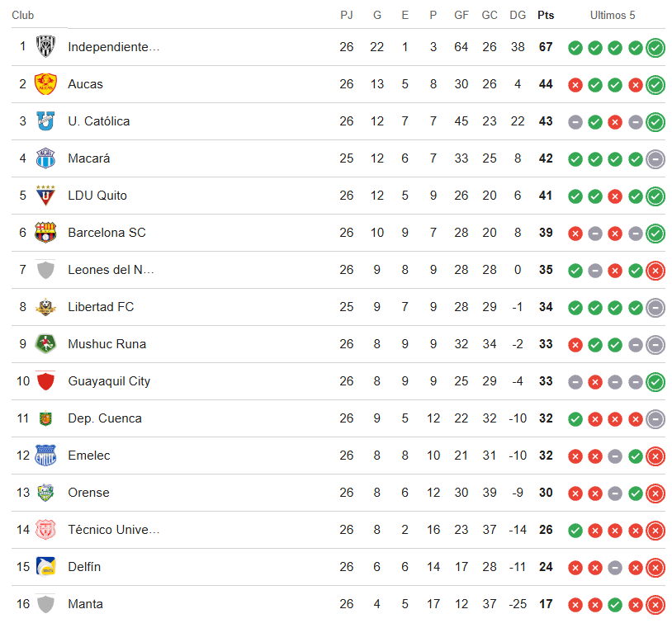Screen dimensions: 672x628
Task: Click the latest loss indicator for Leones del Norte
Action: (655, 271)
